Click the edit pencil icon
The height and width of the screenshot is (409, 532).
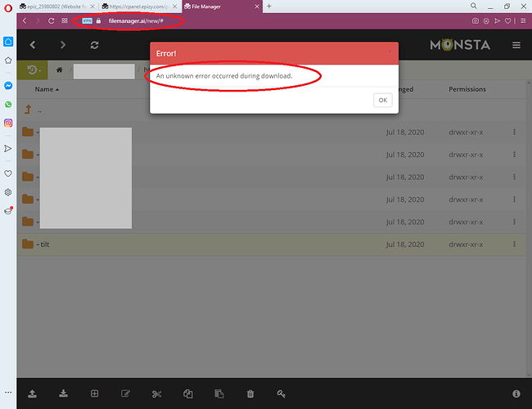coord(125,393)
